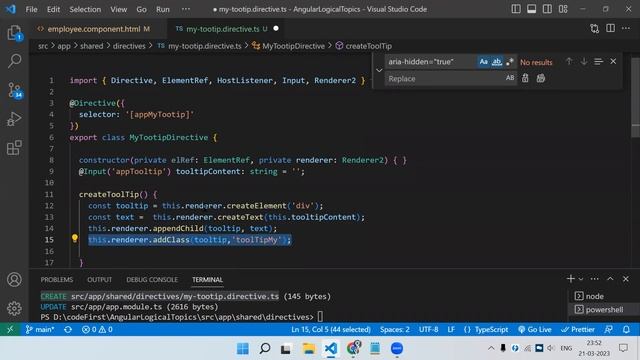Click the Open Changes icon in editor toolbar
The height and width of the screenshot is (360, 640).
pos(595,29)
